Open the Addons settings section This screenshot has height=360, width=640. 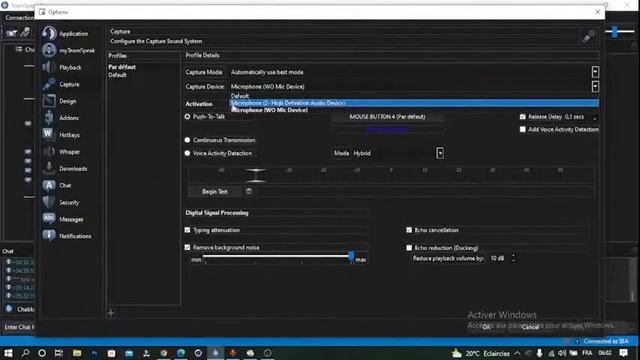click(x=61, y=118)
